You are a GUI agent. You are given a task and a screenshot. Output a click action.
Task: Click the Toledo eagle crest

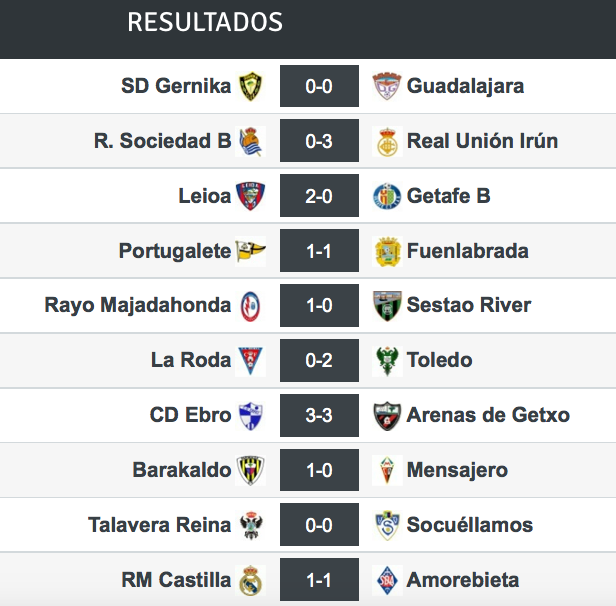point(387,361)
